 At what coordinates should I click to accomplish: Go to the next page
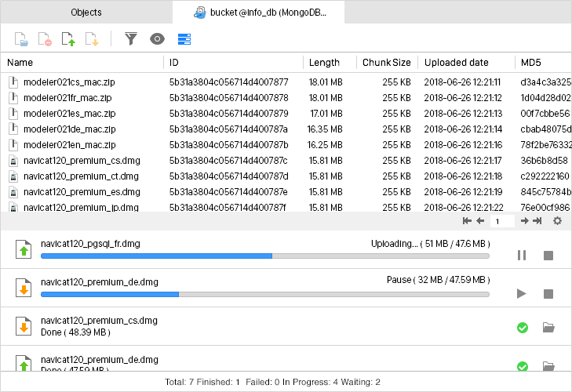tap(525, 221)
